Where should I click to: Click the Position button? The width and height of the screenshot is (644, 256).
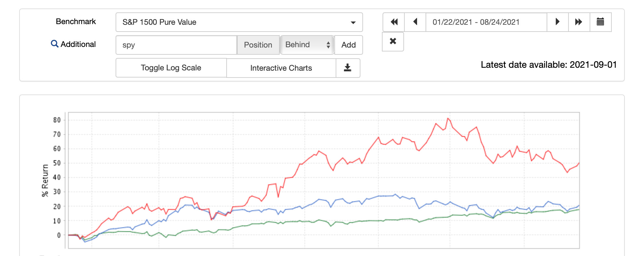pos(258,45)
